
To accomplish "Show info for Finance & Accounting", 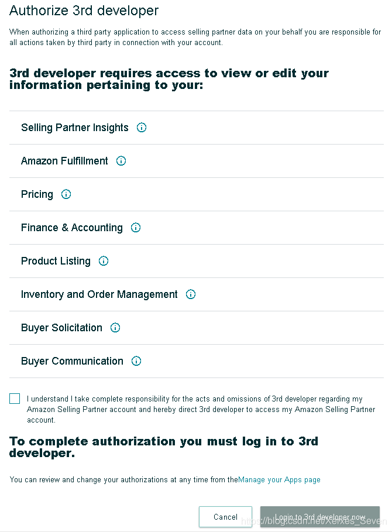I will click(x=136, y=227).
